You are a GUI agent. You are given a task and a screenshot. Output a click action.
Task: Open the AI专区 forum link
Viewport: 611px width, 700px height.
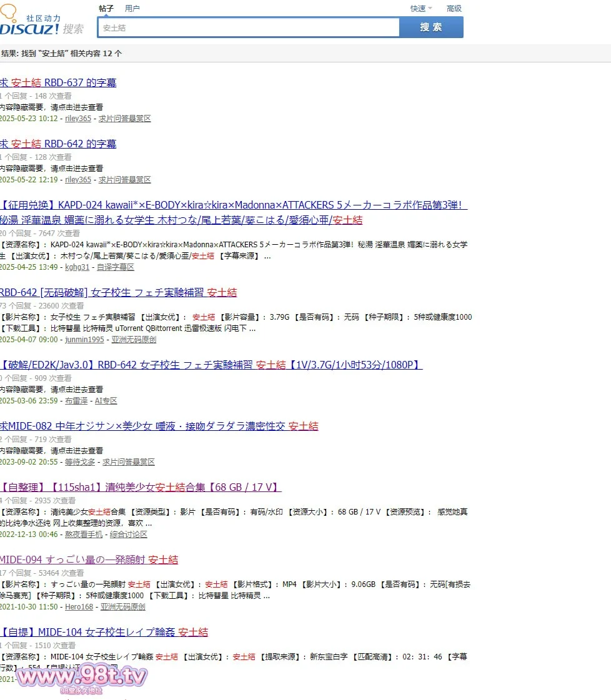tap(106, 401)
